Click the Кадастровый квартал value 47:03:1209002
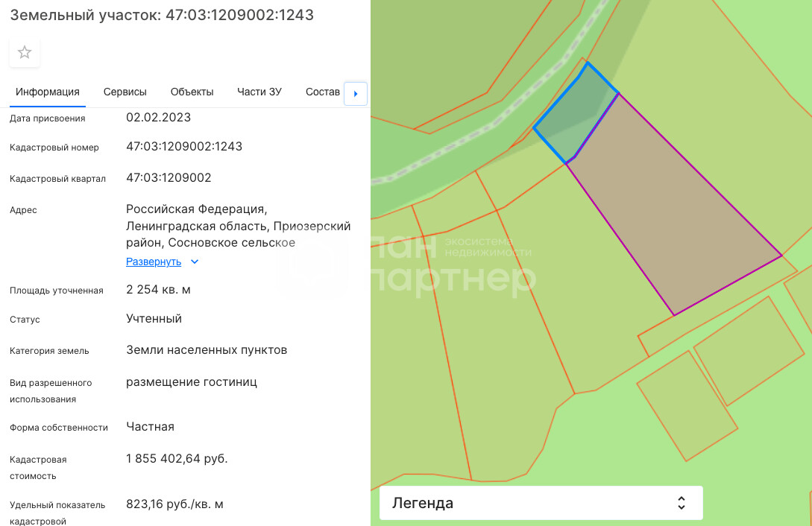This screenshot has height=526, width=812. (169, 177)
